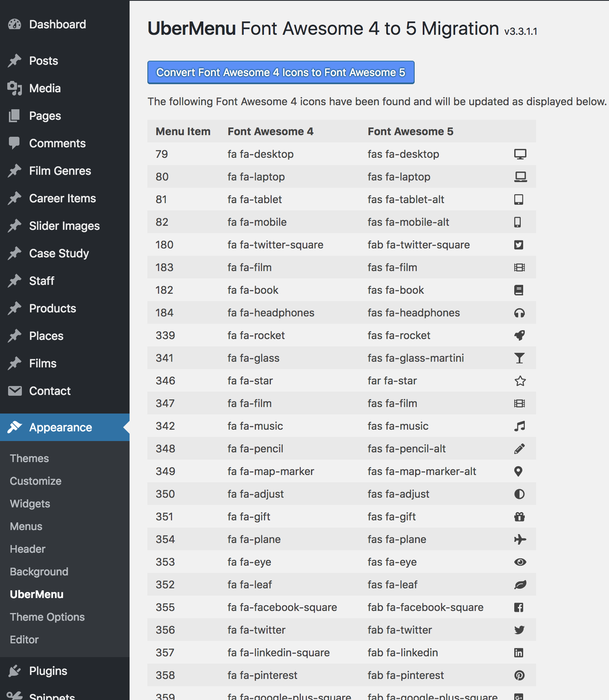
Task: Click the Pages icon in sidebar
Action: pyautogui.click(x=15, y=116)
